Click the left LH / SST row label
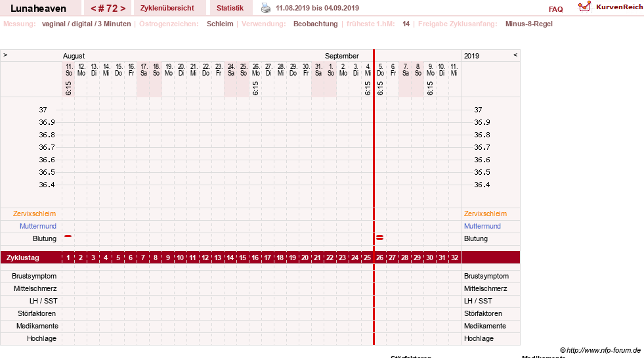 pos(43,301)
